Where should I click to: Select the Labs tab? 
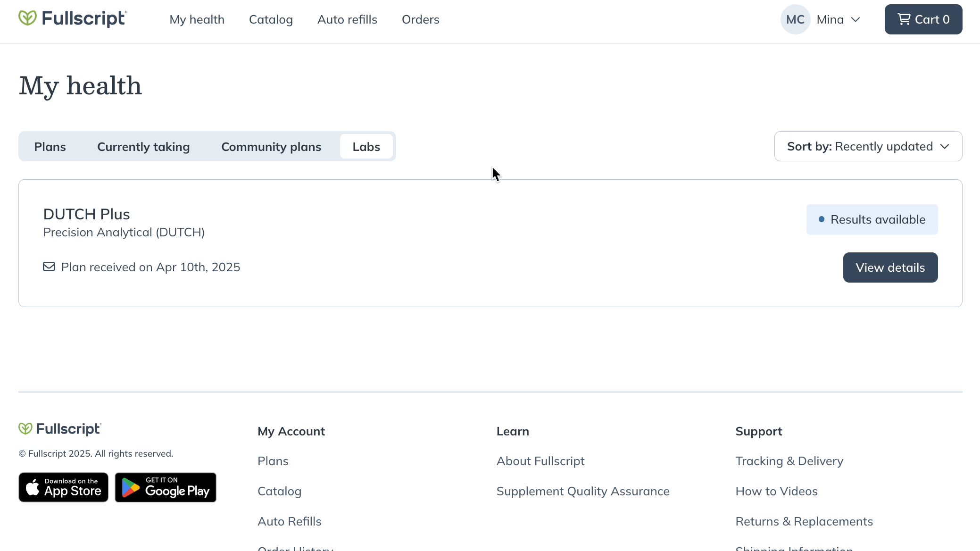point(366,147)
